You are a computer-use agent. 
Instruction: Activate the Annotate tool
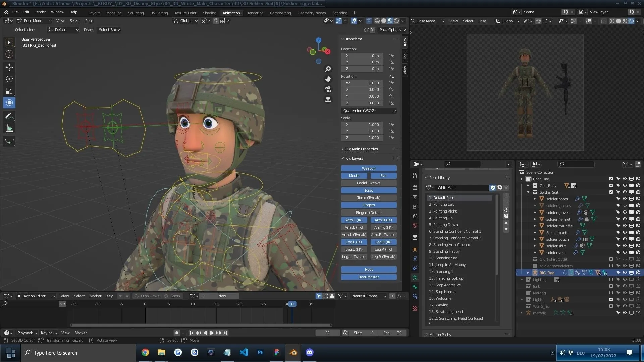pos(9,116)
